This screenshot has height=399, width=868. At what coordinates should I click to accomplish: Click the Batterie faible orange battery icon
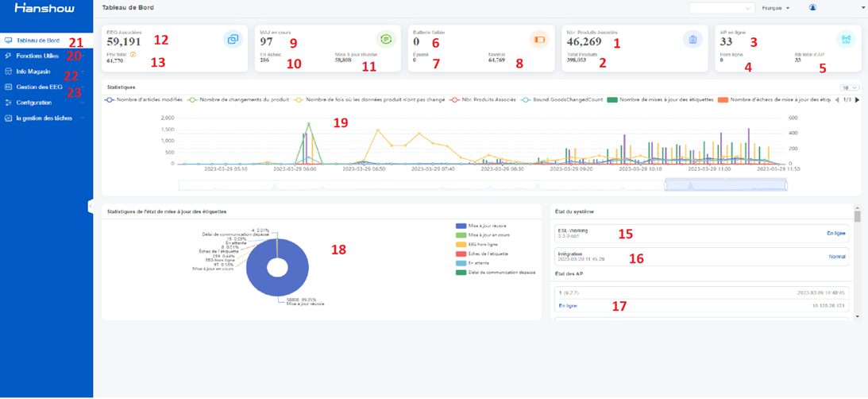point(539,39)
